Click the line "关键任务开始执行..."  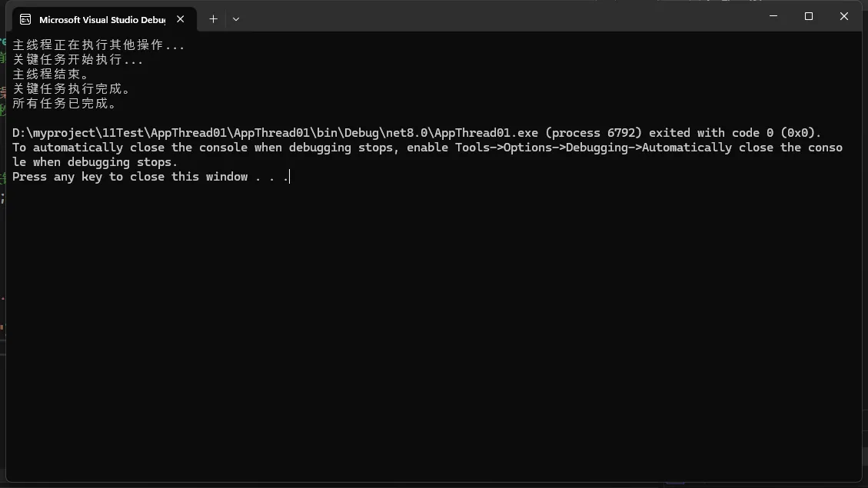(78, 60)
